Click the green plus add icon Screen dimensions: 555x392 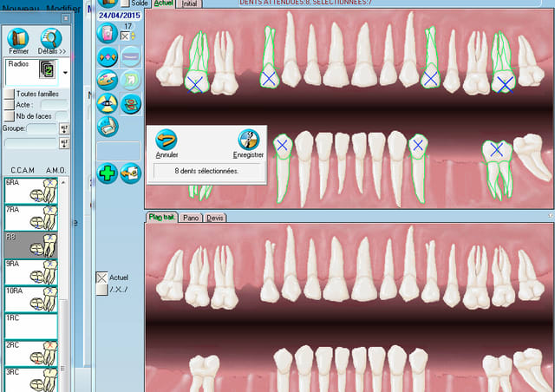coord(108,173)
